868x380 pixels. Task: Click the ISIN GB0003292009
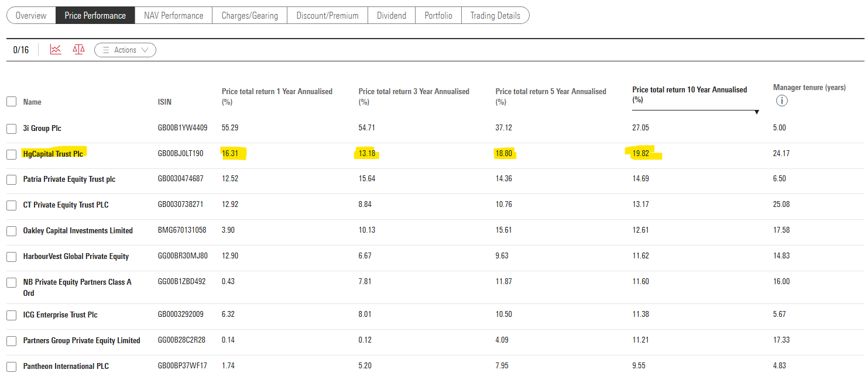click(x=181, y=315)
